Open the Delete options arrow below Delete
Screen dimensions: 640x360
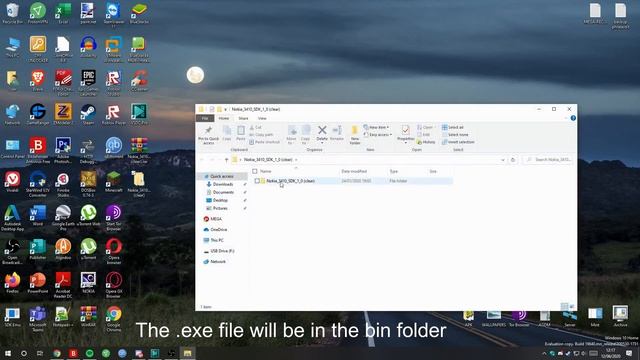(x=322, y=143)
